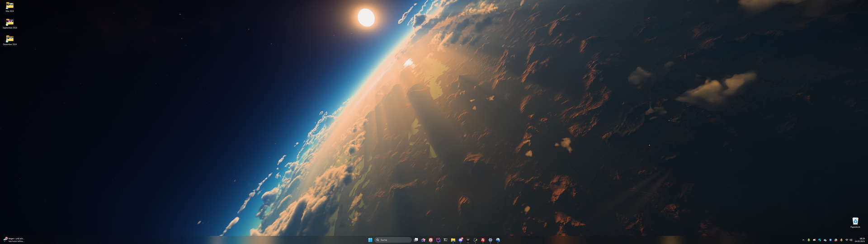Click the Bitwarden shield tray icon
The image size is (868, 244).
pyautogui.click(x=830, y=240)
